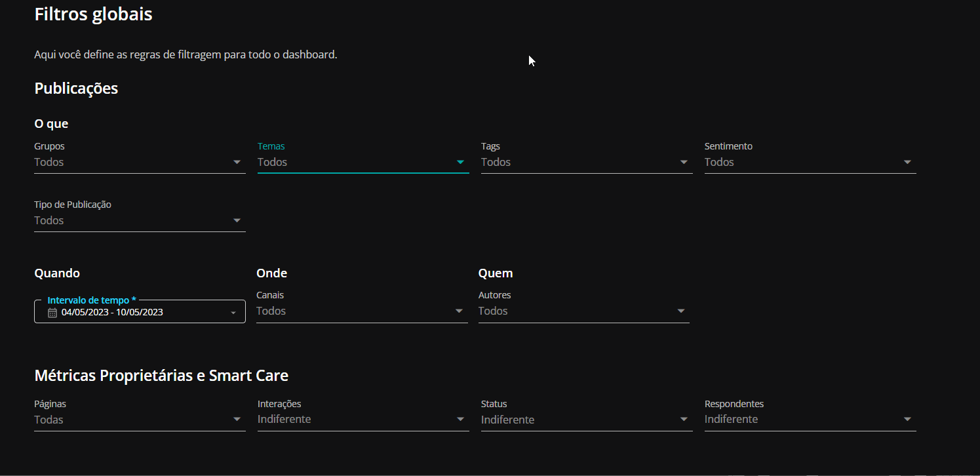Screen dimensions: 980x476
Task: Click the Grupos dropdown arrow icon
Action: coord(237,162)
